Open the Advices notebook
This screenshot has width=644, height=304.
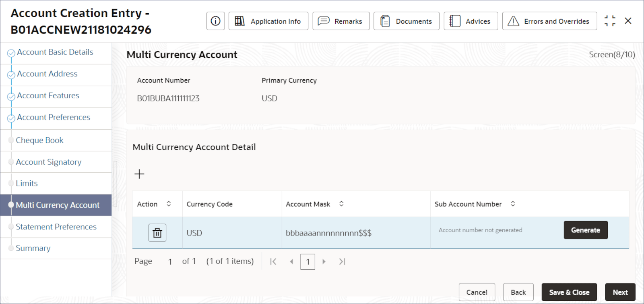(x=471, y=21)
